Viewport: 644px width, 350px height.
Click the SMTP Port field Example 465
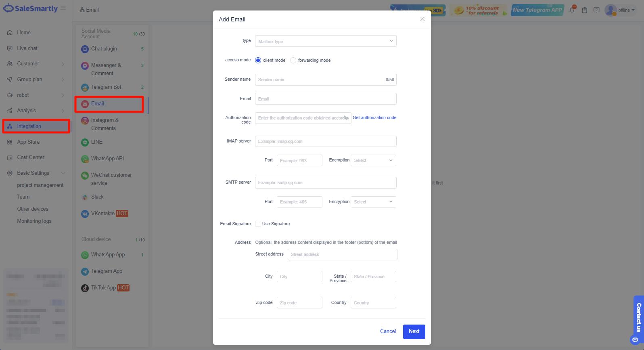tap(299, 202)
